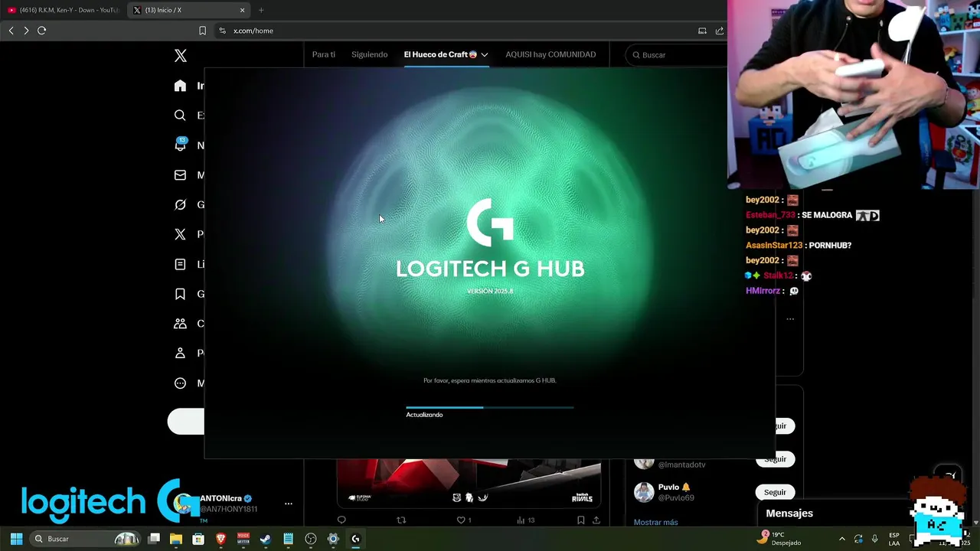This screenshot has height=551, width=980.
Task: Switch to Siguiendo tab
Action: click(x=369, y=55)
